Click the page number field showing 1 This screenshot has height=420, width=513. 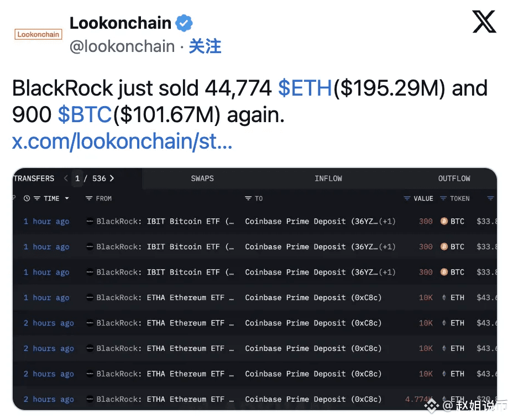[77, 179]
